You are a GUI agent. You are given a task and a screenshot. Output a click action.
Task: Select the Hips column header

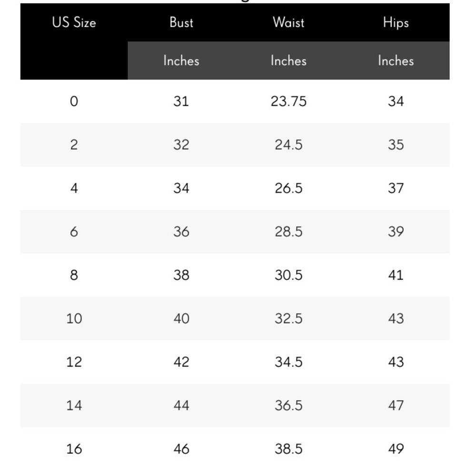(x=396, y=23)
